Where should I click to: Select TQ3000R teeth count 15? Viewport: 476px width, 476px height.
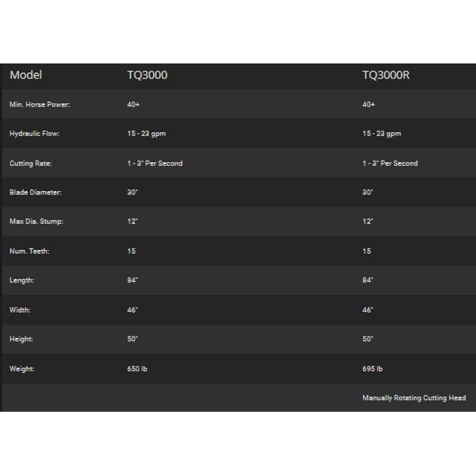pos(367,251)
